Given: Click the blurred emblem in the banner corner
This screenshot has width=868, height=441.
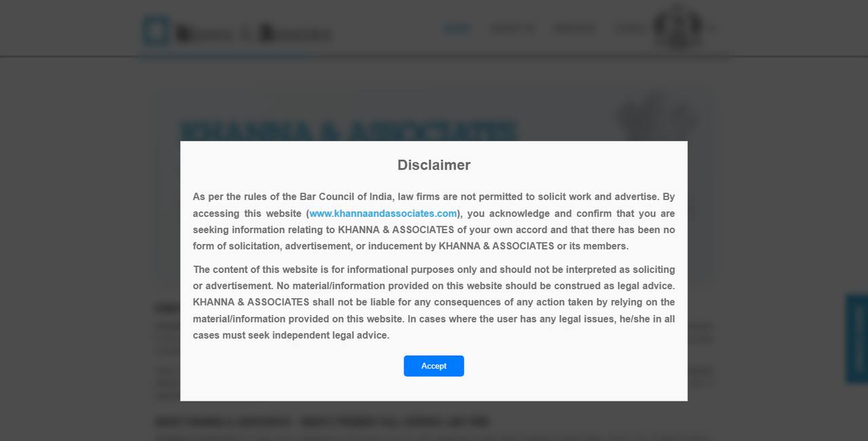Looking at the screenshot, I should (656, 117).
